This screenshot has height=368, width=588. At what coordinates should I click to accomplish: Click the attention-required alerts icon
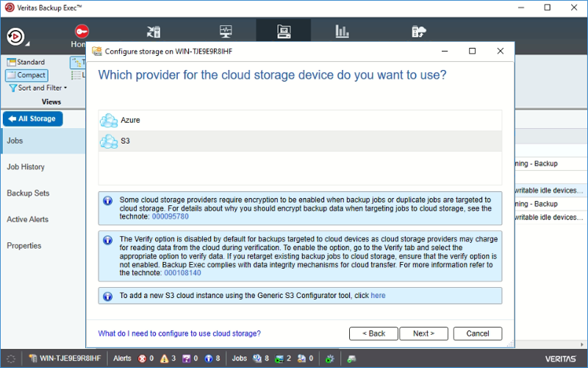coord(187,358)
